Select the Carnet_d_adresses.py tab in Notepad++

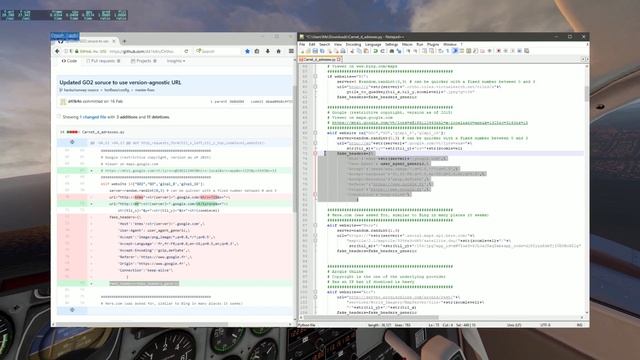coord(320,60)
